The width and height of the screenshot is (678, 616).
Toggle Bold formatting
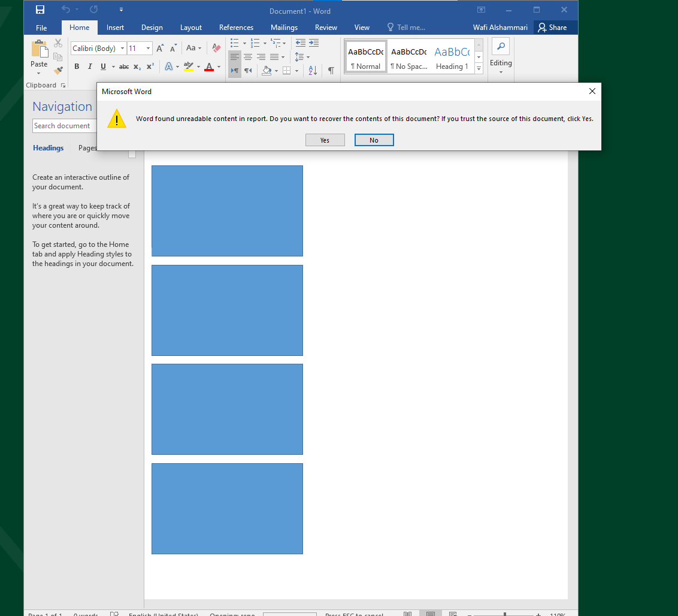(77, 67)
